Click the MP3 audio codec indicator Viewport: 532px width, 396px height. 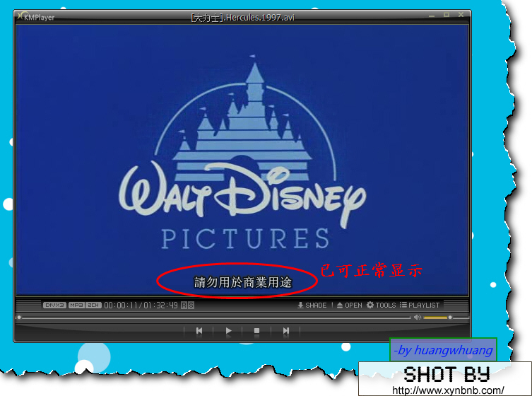76,305
